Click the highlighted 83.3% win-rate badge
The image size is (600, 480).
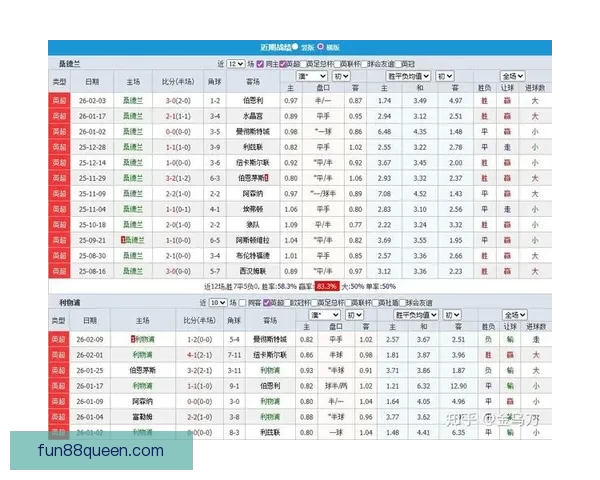[x=327, y=286]
